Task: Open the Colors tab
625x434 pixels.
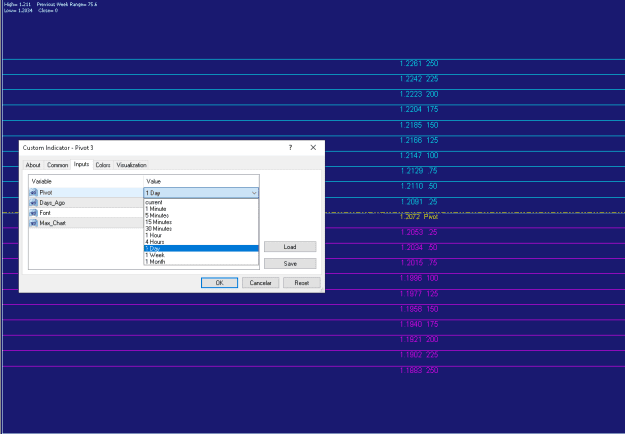Action: coord(103,165)
